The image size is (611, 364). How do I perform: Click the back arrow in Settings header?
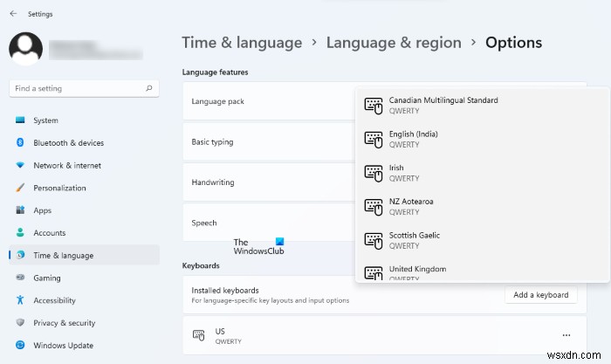(x=12, y=14)
